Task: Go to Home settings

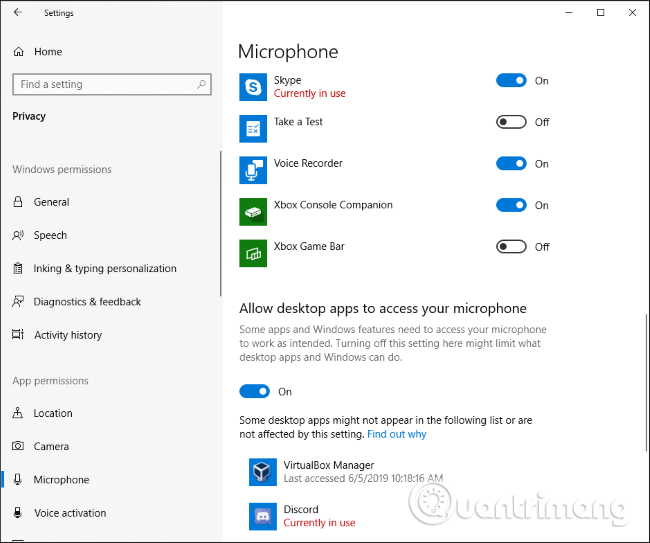Action: 48,52
